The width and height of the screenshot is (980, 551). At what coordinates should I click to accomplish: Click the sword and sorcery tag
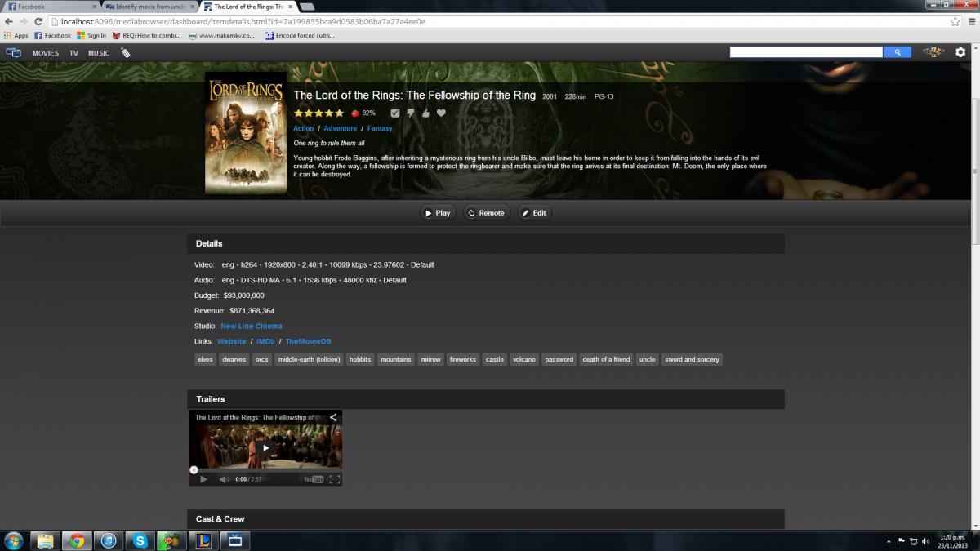tap(692, 359)
